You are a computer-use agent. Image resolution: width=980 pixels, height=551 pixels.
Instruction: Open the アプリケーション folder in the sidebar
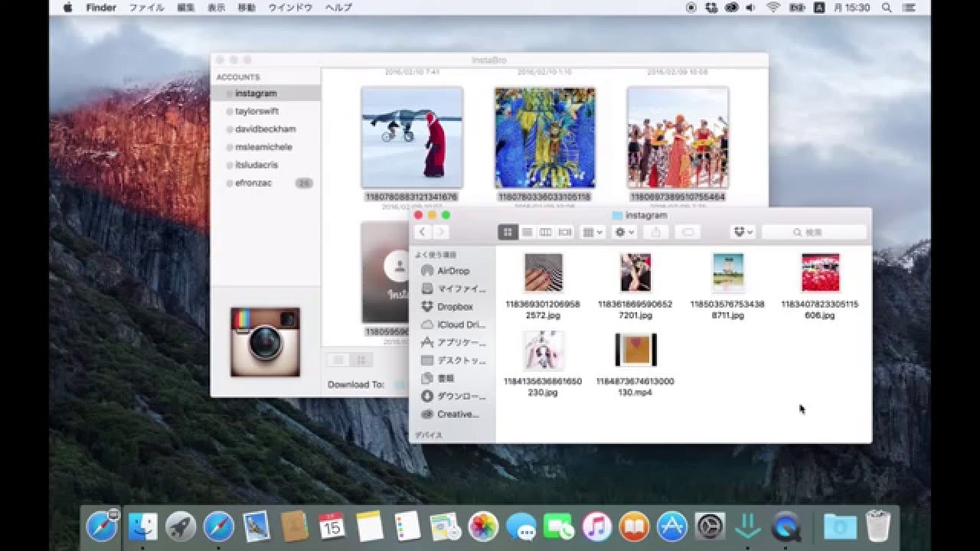coord(456,342)
